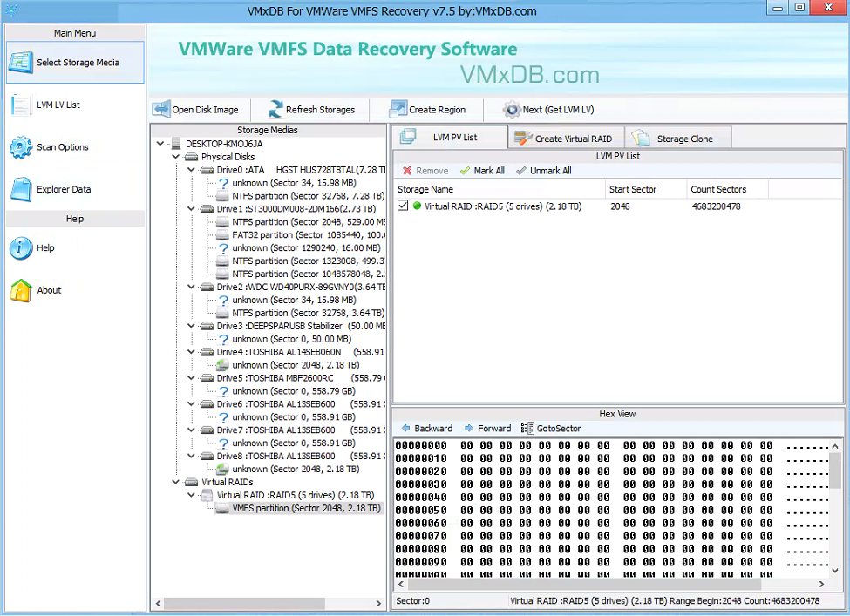The width and height of the screenshot is (850, 616).
Task: Click the Hex View vertical scrollbar down arrow
Action: click(835, 570)
